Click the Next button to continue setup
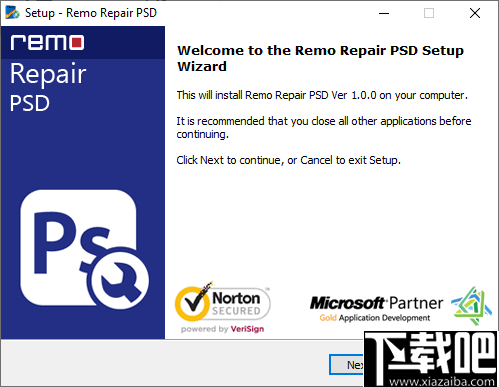The image size is (499, 387). [x=347, y=365]
